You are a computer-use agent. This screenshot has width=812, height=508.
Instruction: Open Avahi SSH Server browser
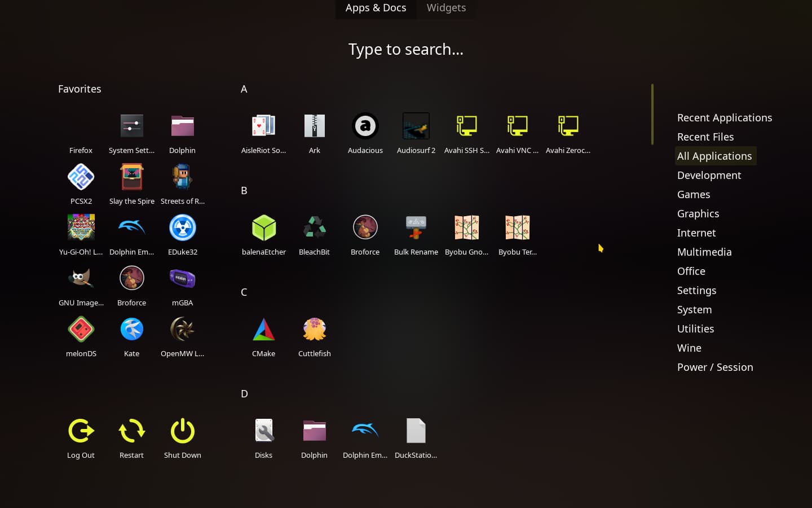pos(466,134)
